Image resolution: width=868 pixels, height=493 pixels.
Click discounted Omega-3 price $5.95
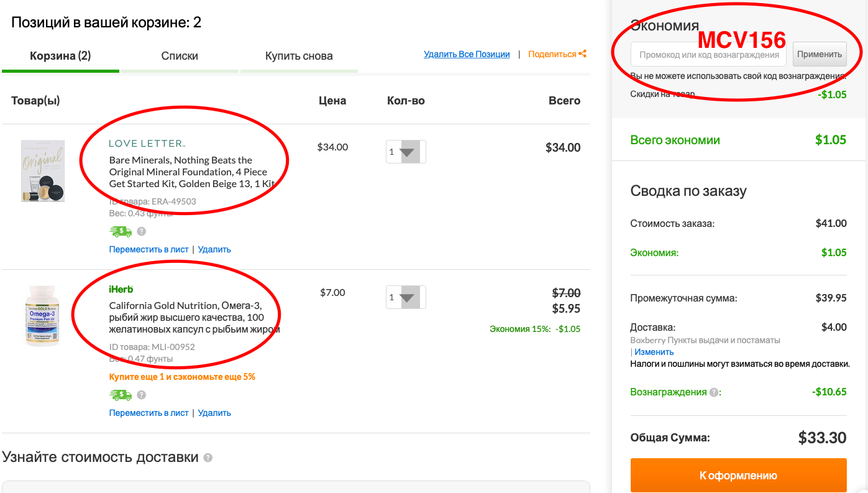[566, 309]
